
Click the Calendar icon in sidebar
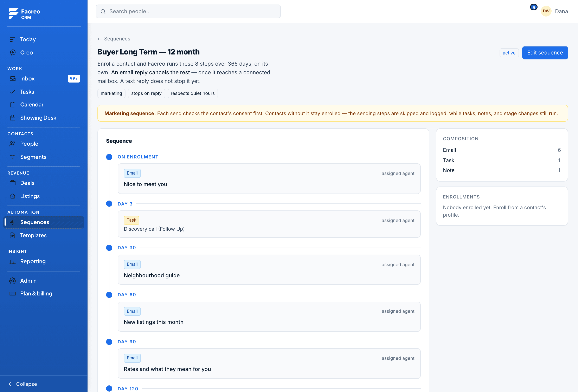pyautogui.click(x=12, y=105)
